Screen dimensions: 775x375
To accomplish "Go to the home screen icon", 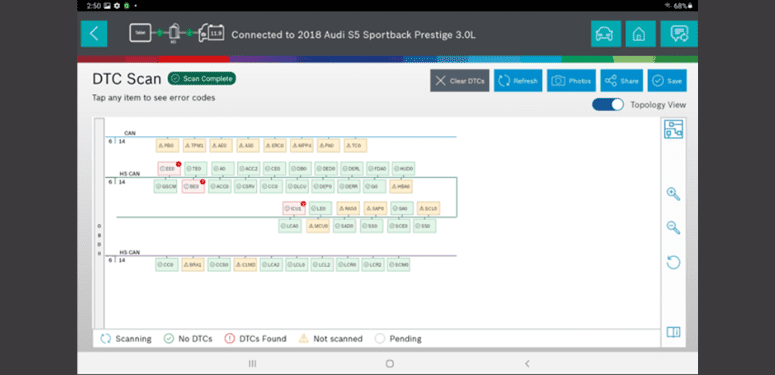I will 641,34.
